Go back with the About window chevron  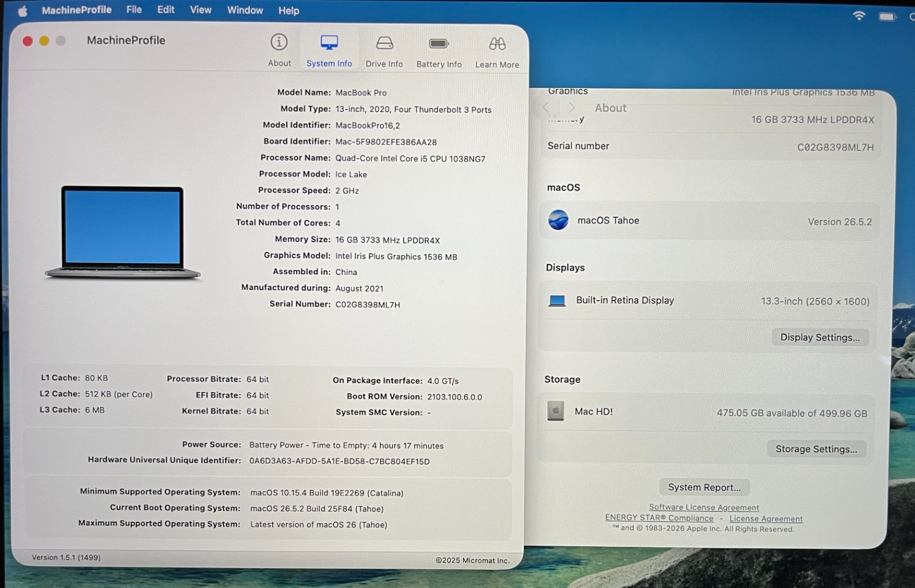pyautogui.click(x=546, y=107)
